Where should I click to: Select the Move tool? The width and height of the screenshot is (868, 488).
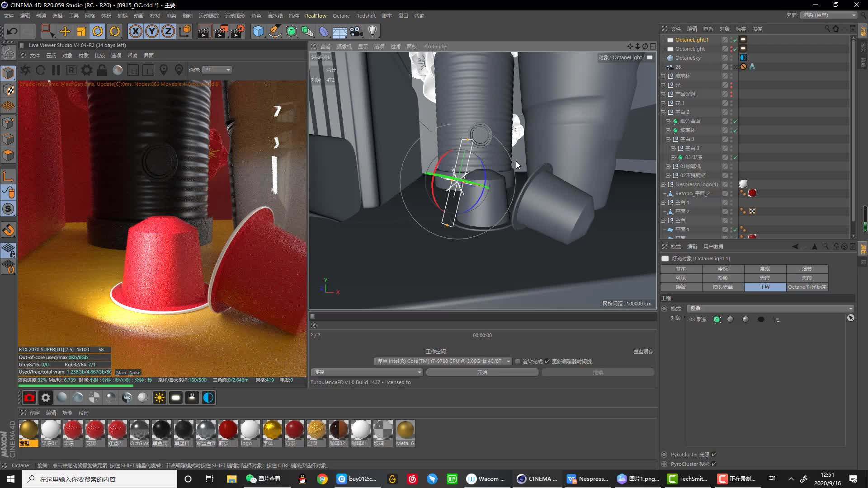pyautogui.click(x=65, y=31)
